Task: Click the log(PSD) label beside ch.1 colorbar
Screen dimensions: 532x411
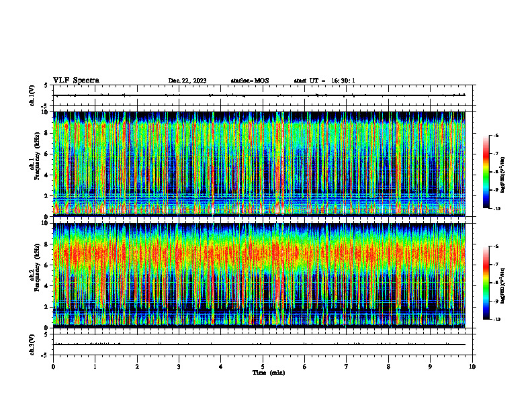Action: 502,175
